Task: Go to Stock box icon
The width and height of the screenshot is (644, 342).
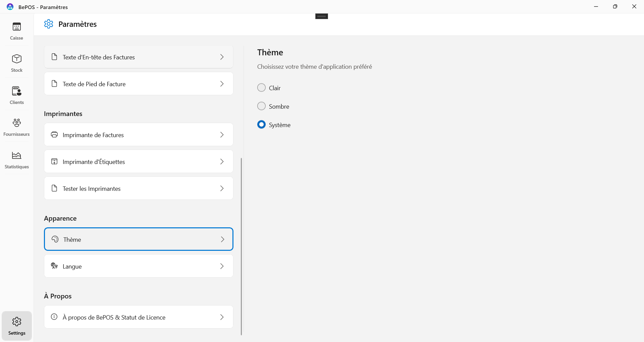Action: [x=16, y=59]
